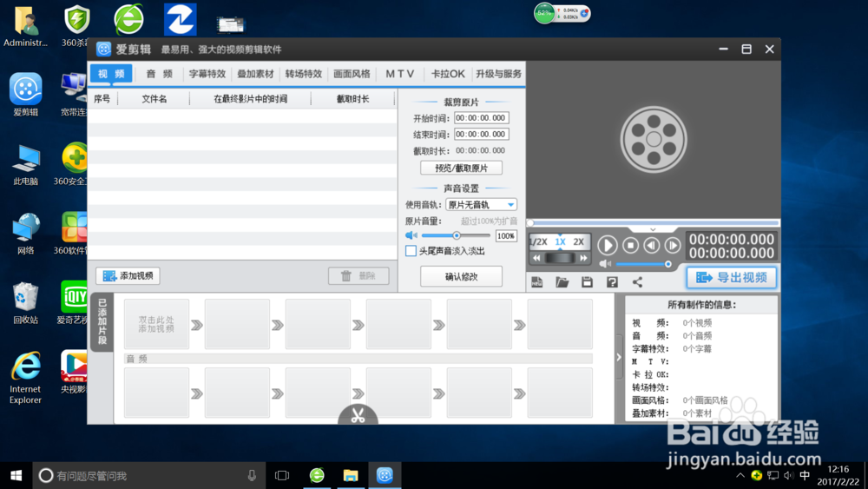Screen dimensions: 868x489
Task: Click the preview volume slider handle
Action: pos(668,264)
